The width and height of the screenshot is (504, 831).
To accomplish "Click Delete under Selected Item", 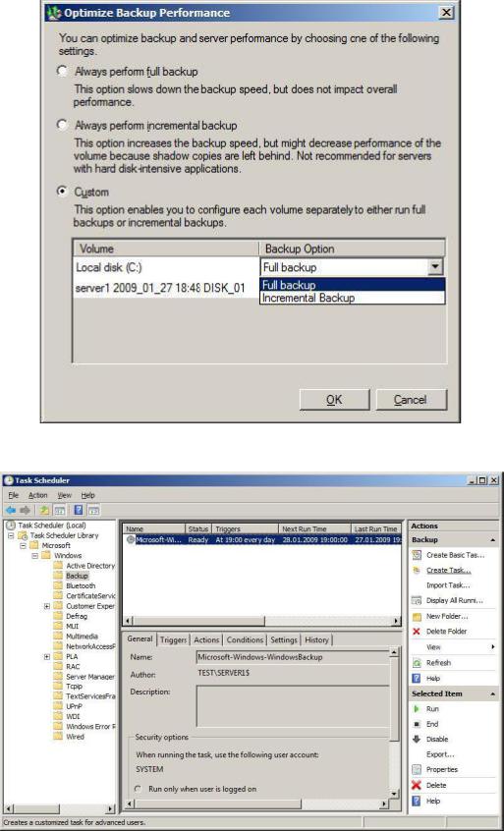I will pyautogui.click(x=436, y=785).
